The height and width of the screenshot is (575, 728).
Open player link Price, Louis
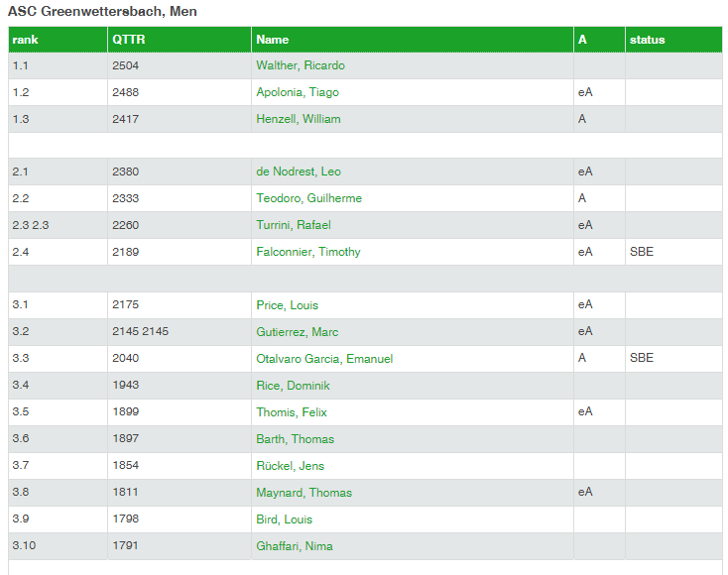pos(288,305)
